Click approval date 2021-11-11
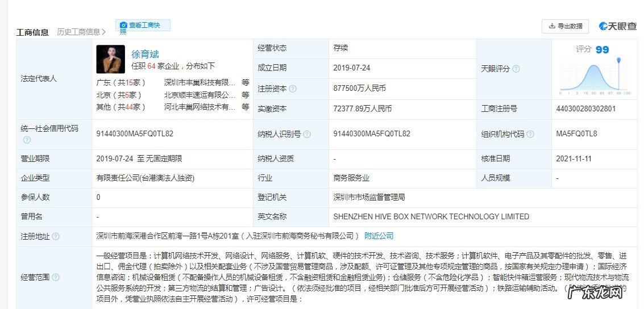 pyautogui.click(x=574, y=159)
